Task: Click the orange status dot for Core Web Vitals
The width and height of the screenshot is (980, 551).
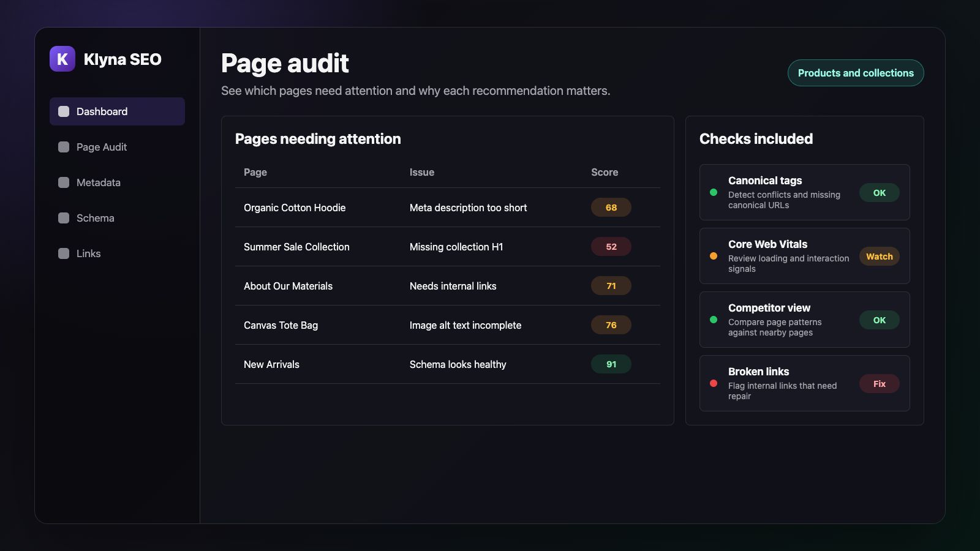Action: (714, 256)
